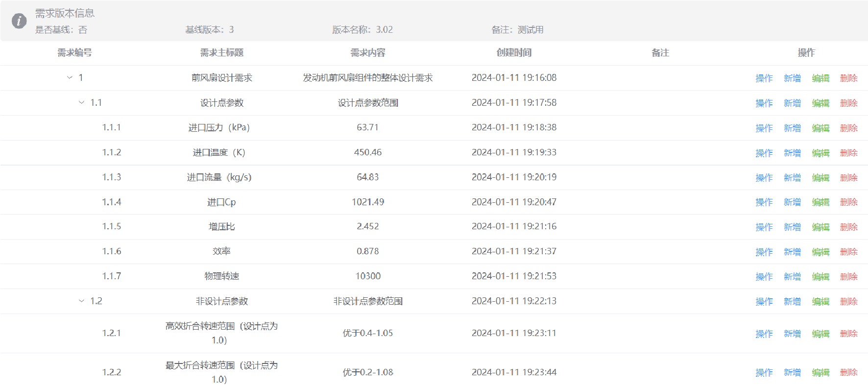This screenshot has height=387, width=868.
Task: Delete the 进口压力 (kPa) requirement
Action: point(849,128)
